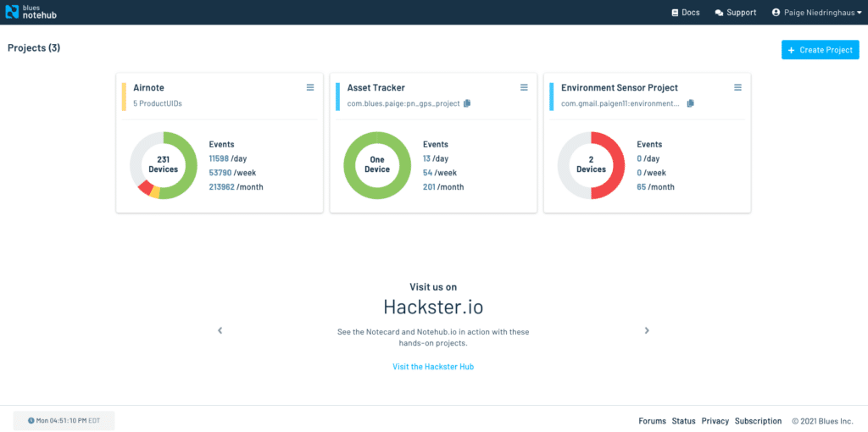Open the Status footer link
868x432 pixels.
(683, 421)
